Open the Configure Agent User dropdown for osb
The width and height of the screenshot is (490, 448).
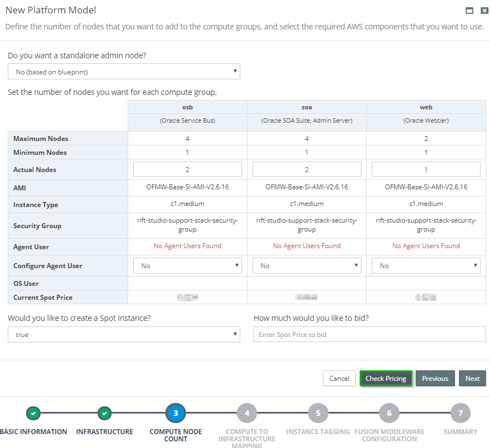[187, 265]
